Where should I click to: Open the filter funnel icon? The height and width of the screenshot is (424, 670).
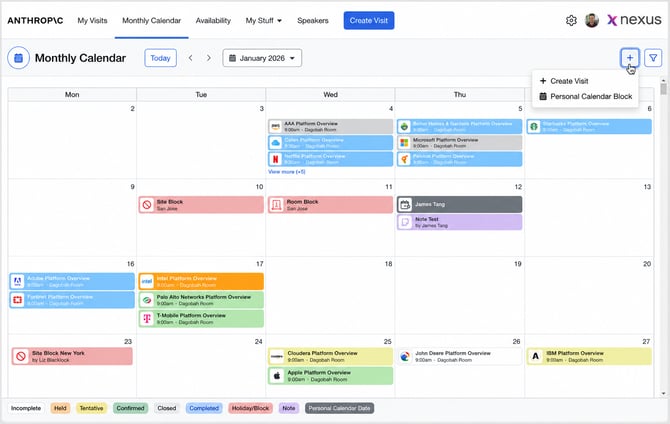pyautogui.click(x=653, y=58)
